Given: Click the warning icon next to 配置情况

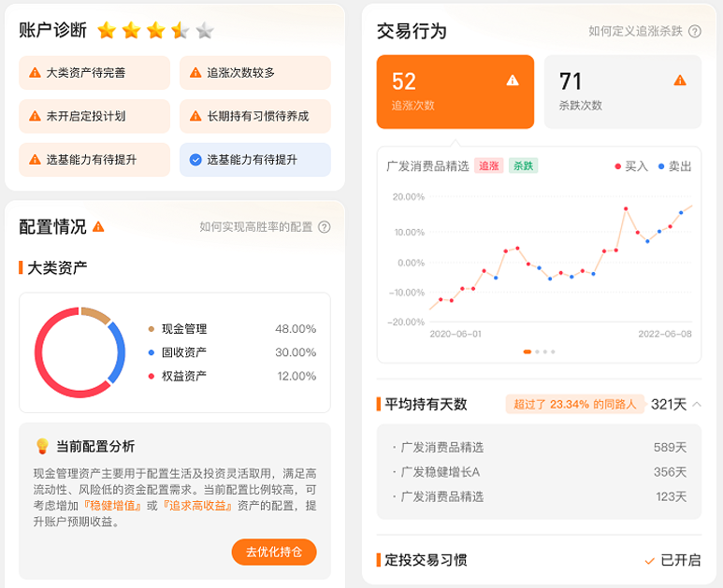Looking at the screenshot, I should (x=98, y=226).
